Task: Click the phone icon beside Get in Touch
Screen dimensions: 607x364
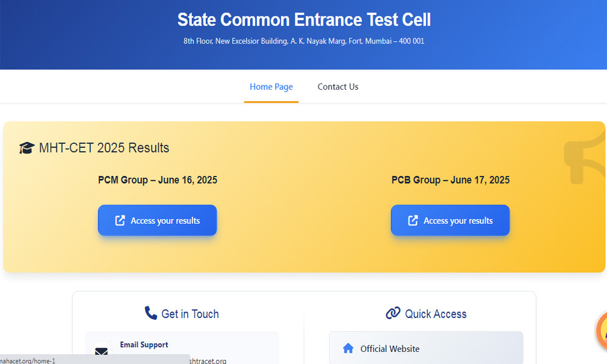Action: (x=151, y=313)
